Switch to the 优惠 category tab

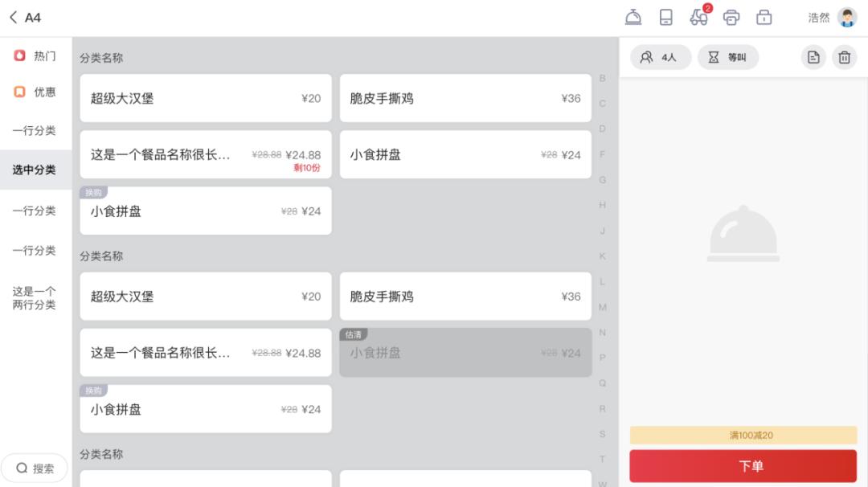35,92
